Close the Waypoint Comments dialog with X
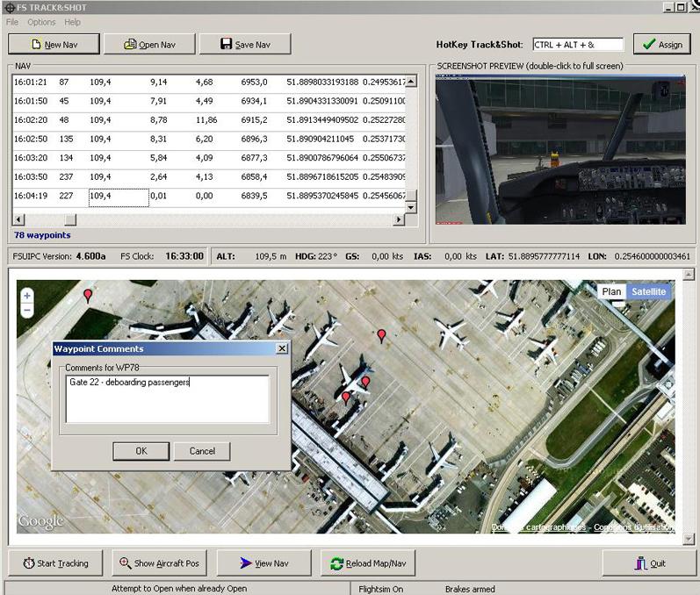The width and height of the screenshot is (700, 595). tap(282, 348)
